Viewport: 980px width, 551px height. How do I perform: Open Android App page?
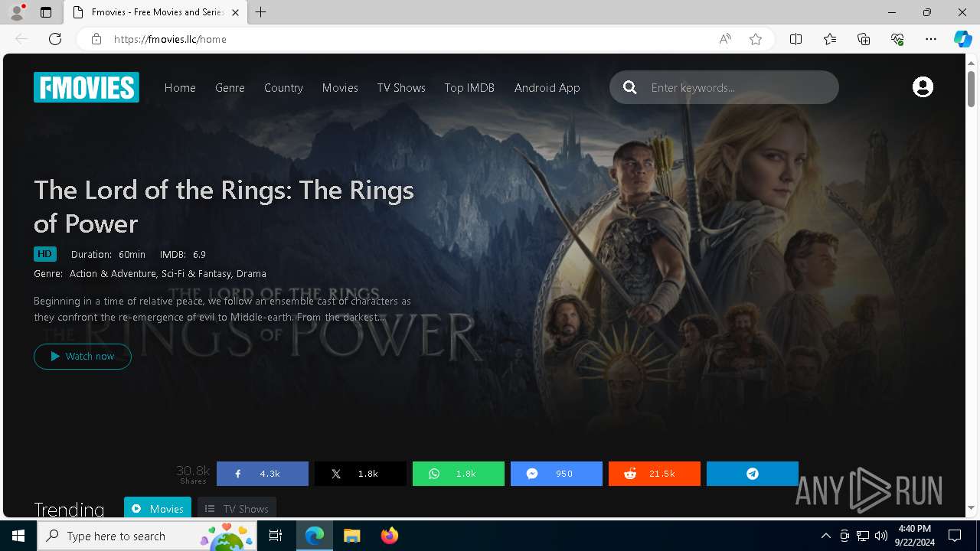(x=547, y=88)
